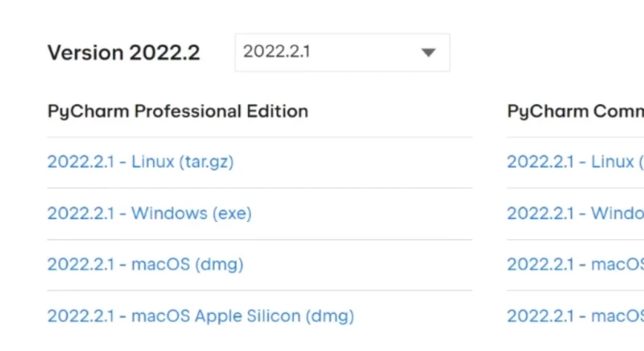The height and width of the screenshot is (351, 644).
Task: Click the PyCharm Professional Edition heading
Action: 177,111
